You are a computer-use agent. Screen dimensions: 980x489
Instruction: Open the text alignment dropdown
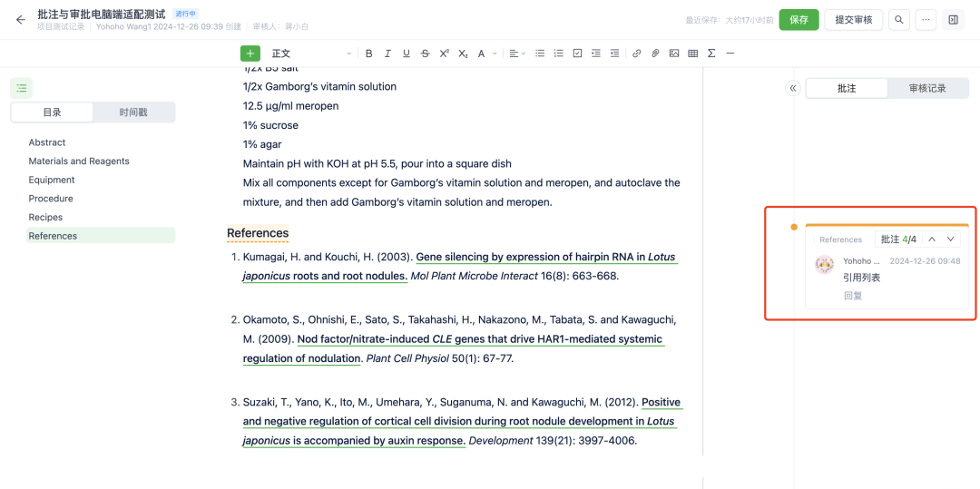coord(515,54)
